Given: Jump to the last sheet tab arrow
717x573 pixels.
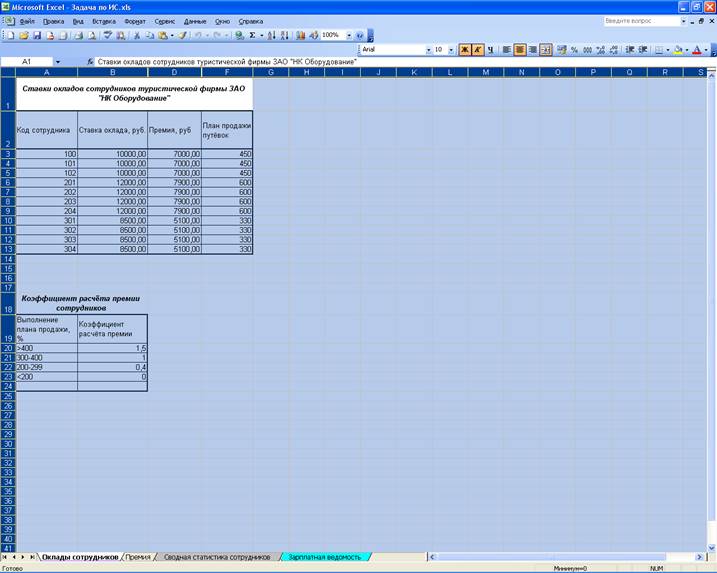Looking at the screenshot, I should 32,557.
